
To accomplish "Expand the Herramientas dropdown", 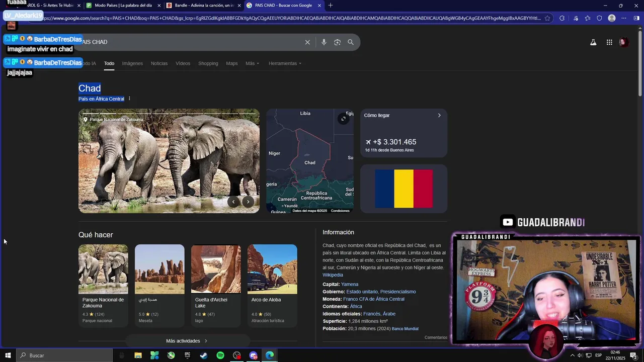I will point(285,63).
